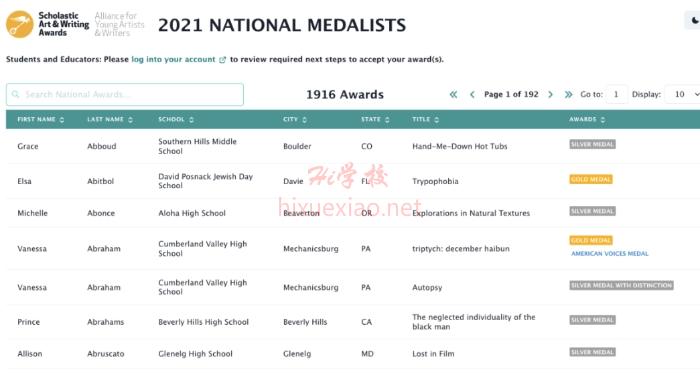Image resolution: width=700 pixels, height=373 pixels.
Task: Focus the Search National Awards field
Action: pos(125,94)
